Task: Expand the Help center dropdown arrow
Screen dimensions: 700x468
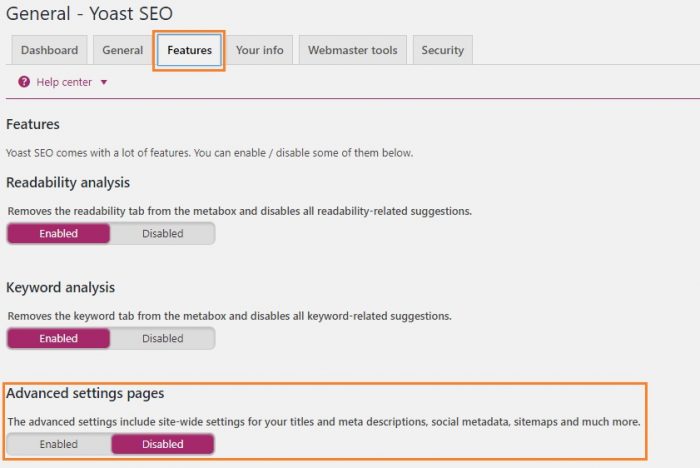Action: (104, 82)
